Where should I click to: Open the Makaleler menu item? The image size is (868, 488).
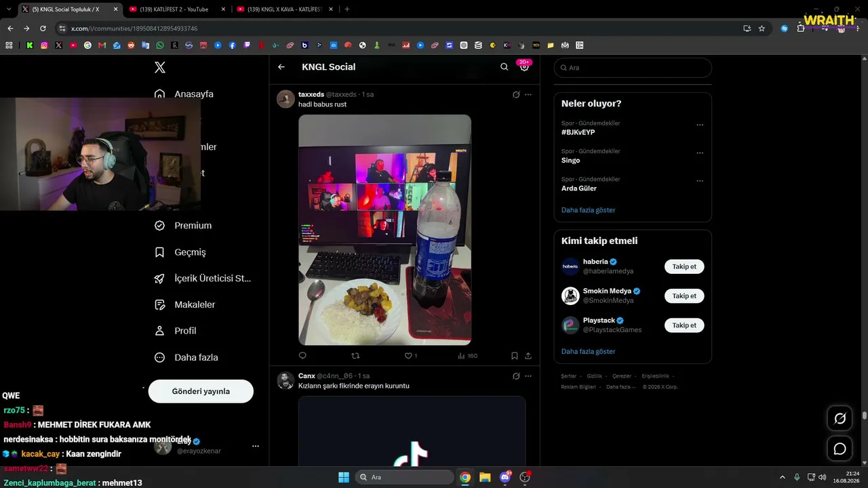point(184,305)
